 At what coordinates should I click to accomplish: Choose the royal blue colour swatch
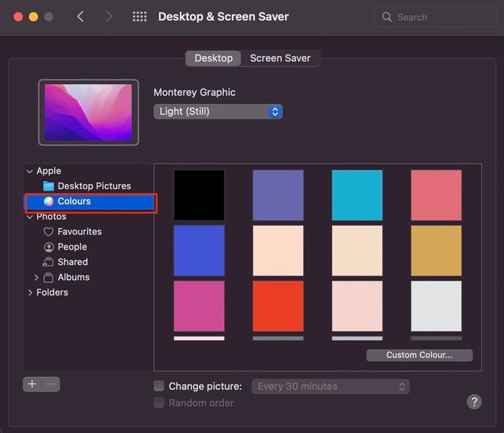point(199,250)
